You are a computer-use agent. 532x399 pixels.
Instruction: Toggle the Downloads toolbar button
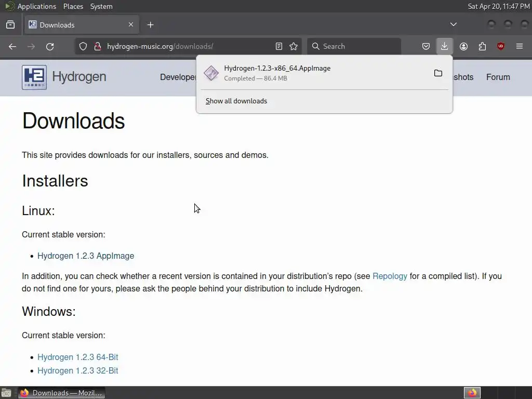445,46
